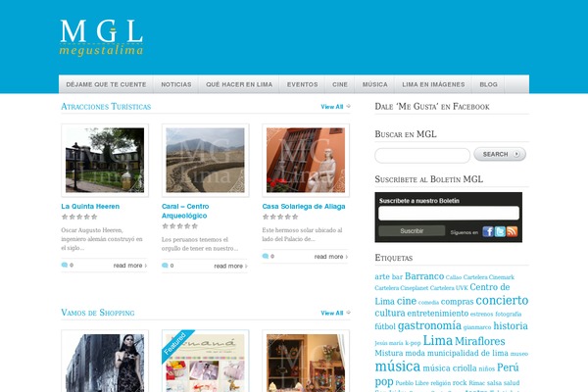Rate Caral Centro Arqueológico with stars
The width and height of the screenshot is (588, 392).
180,226
